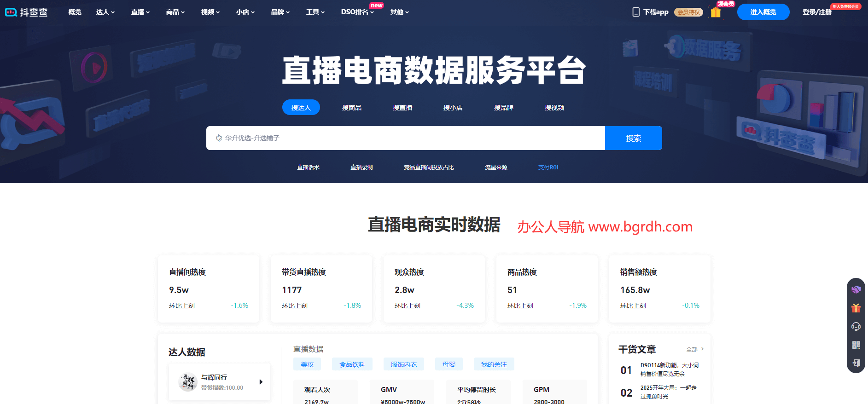The width and height of the screenshot is (868, 404).
Task: Click the 进入概览 button
Action: point(763,12)
